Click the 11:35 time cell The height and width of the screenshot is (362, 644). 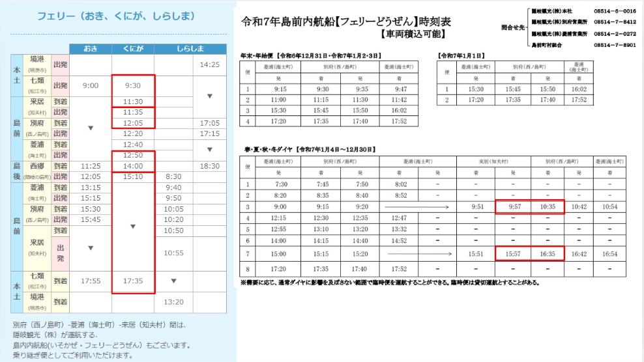click(133, 112)
